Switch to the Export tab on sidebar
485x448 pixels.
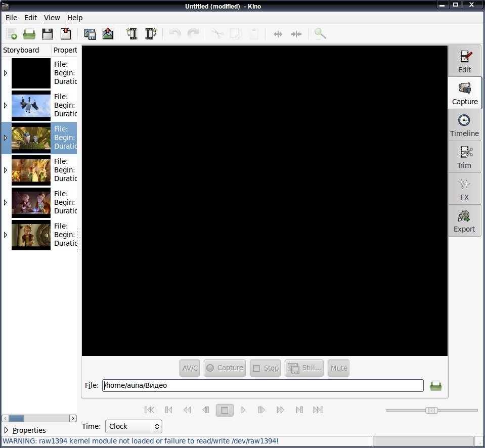[464, 221]
